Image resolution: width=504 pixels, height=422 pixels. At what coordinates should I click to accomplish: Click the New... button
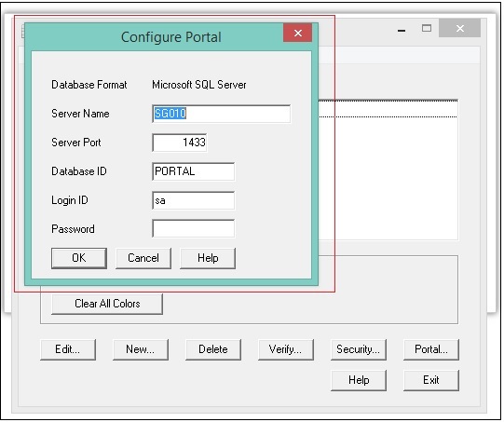(141, 349)
